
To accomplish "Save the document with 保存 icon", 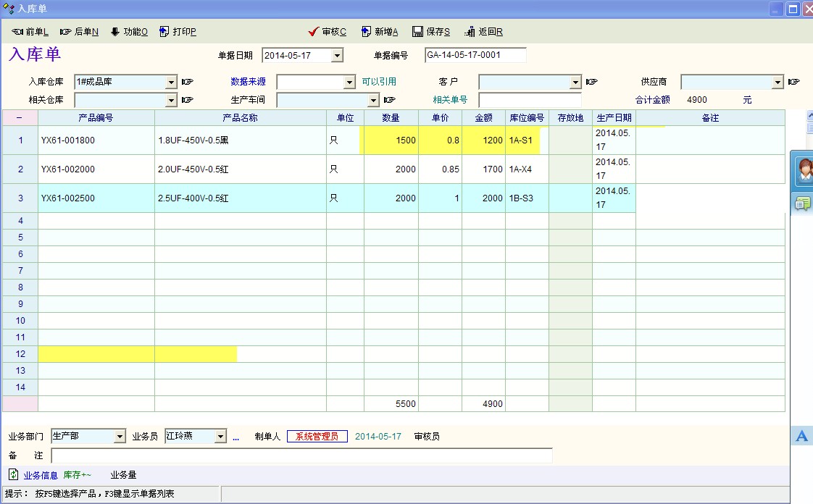I will tap(431, 32).
